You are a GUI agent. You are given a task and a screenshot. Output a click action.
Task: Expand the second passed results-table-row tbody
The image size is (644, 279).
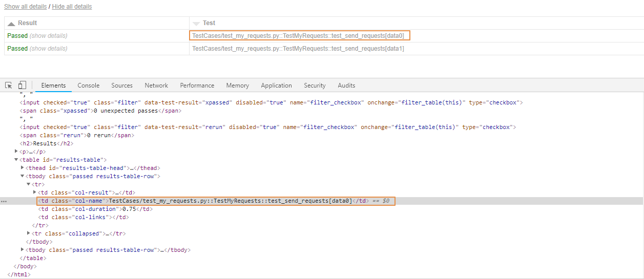click(23, 250)
